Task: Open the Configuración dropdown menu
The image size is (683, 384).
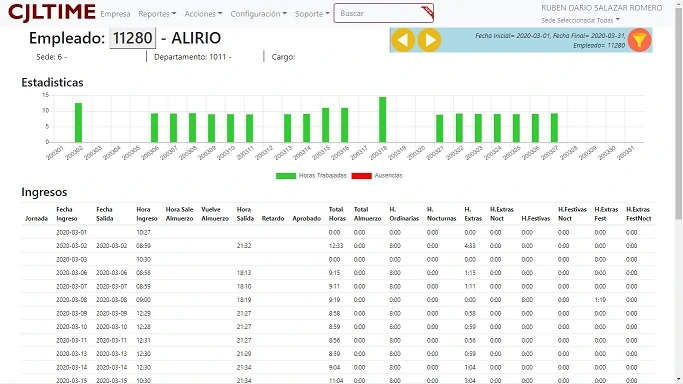Action: pyautogui.click(x=258, y=14)
